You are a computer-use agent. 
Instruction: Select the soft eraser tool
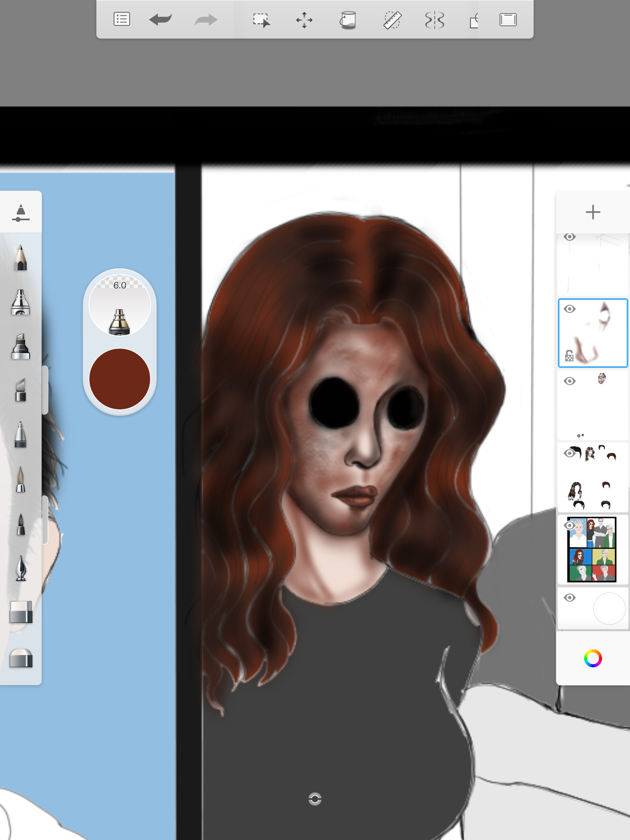pyautogui.click(x=21, y=658)
